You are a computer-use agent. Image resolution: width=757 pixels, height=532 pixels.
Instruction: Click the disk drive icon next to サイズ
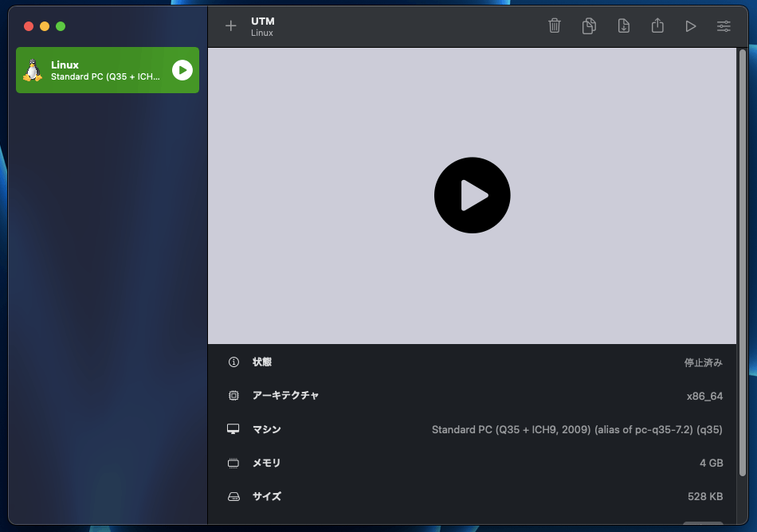point(233,496)
